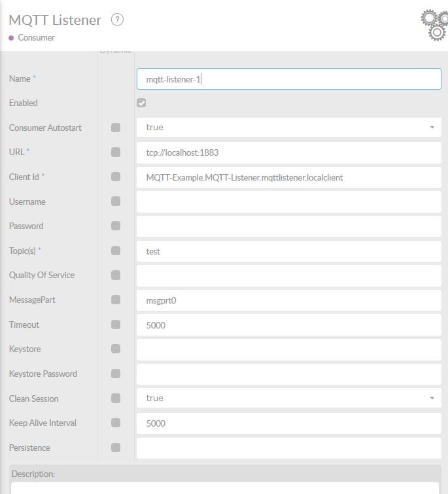Image resolution: width=448 pixels, height=494 pixels.
Task: Click the empty Quality Of Service field
Action: click(x=288, y=275)
